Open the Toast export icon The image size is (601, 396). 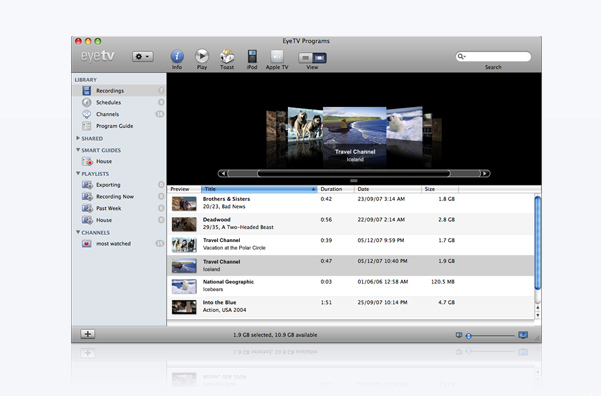click(x=227, y=56)
